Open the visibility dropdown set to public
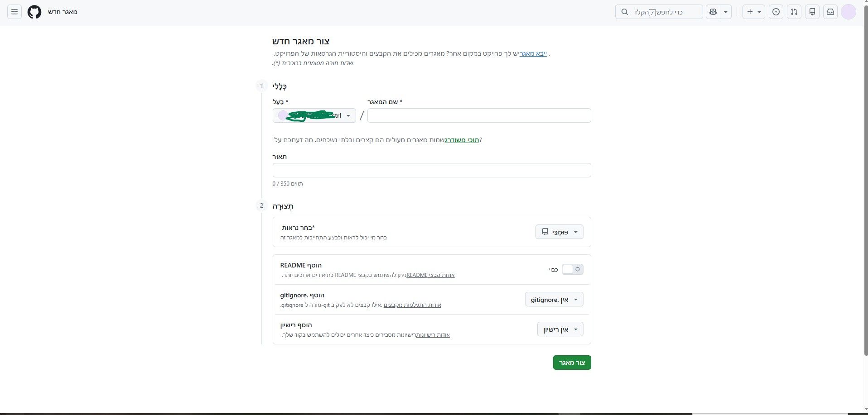 click(x=559, y=232)
